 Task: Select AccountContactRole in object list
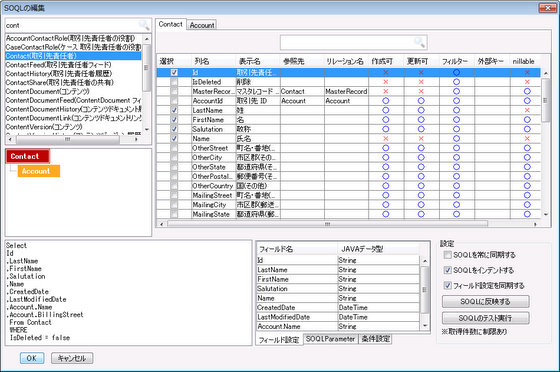click(73, 38)
